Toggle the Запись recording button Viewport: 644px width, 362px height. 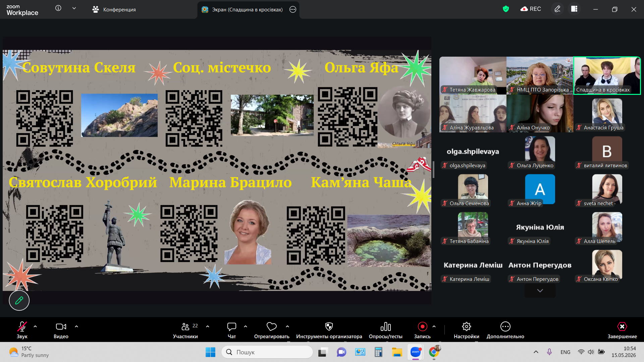[422, 330]
